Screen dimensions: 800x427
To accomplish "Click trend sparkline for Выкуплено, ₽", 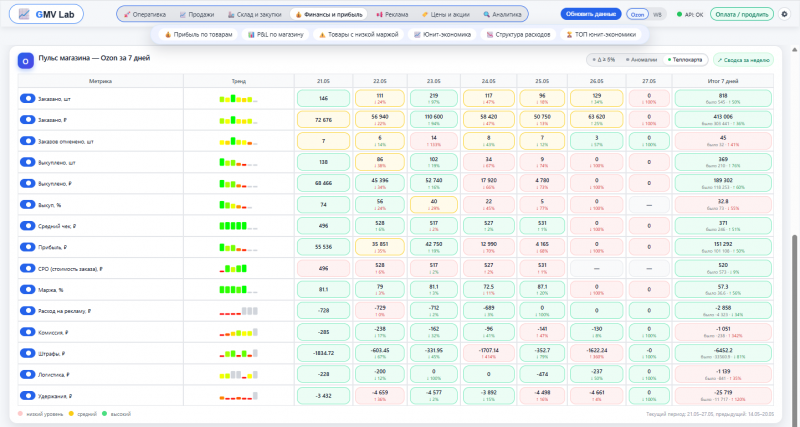I will (x=238, y=183).
